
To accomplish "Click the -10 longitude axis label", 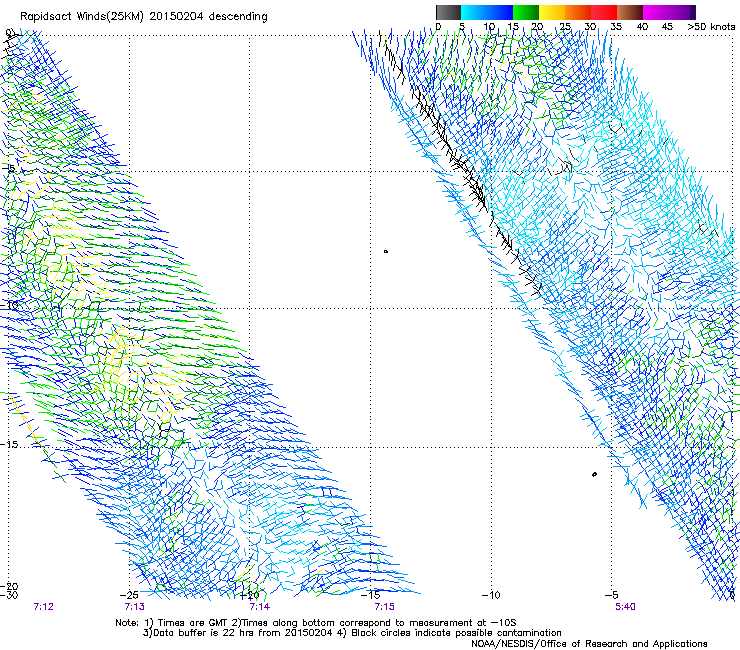I will click(491, 595).
